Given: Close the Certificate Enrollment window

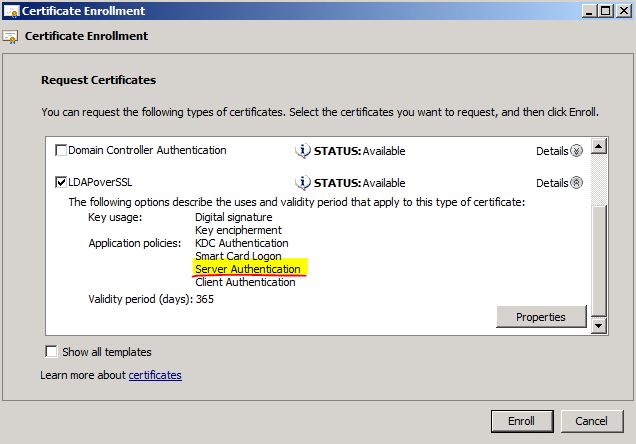Looking at the screenshot, I should (x=623, y=11).
